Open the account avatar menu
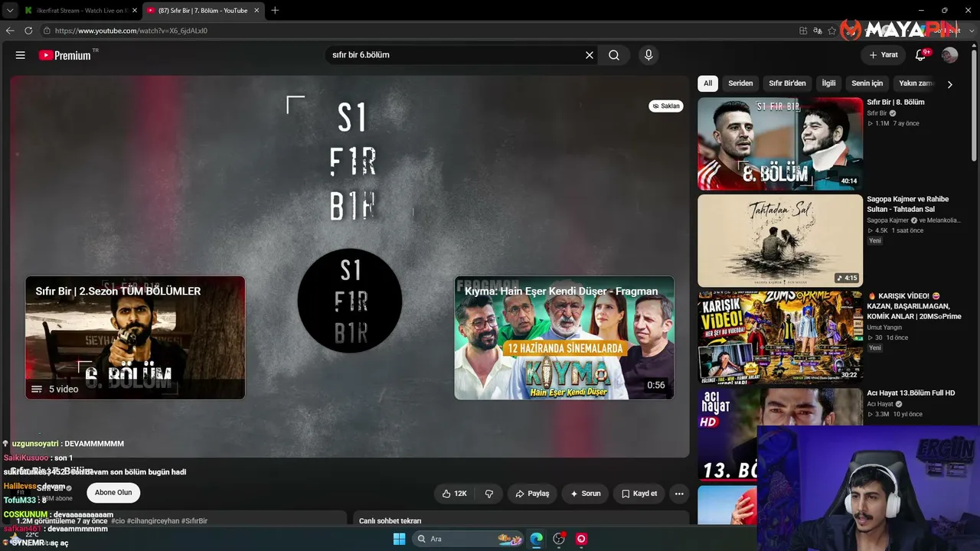980x551 pixels. coord(949,55)
